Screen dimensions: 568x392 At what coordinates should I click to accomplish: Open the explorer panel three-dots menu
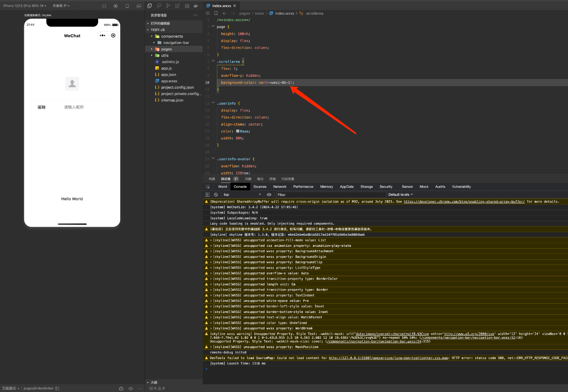click(x=195, y=15)
